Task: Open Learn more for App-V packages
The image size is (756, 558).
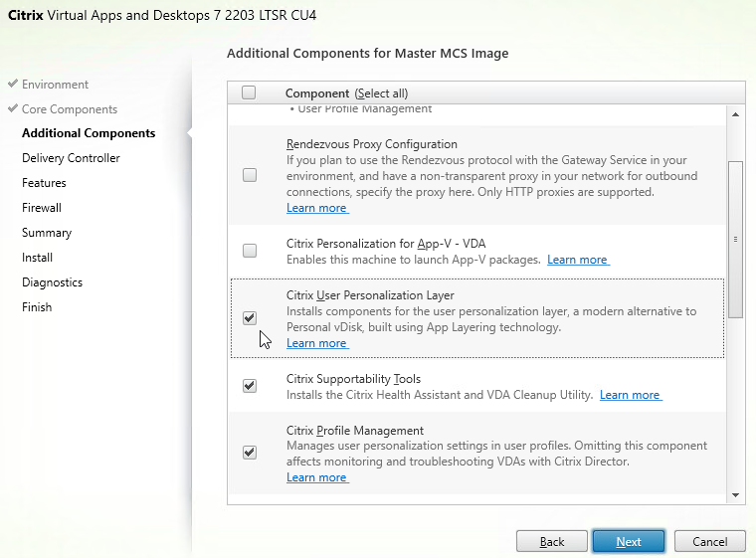Action: [578, 260]
